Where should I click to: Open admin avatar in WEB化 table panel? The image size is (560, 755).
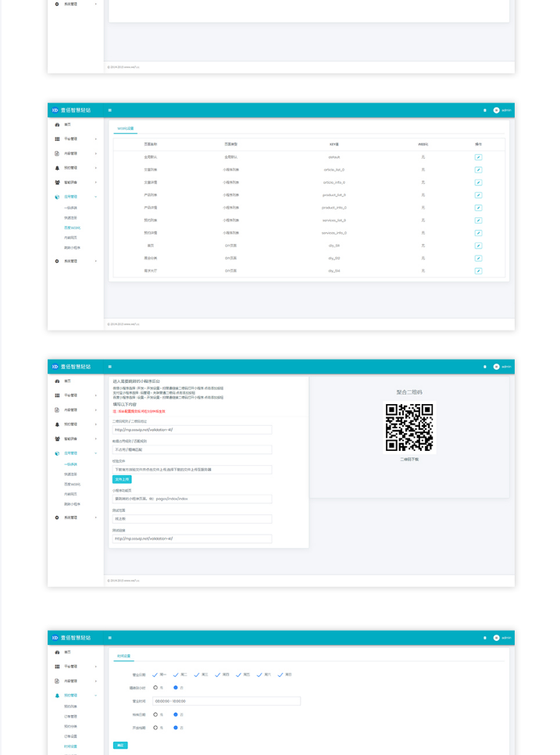(x=496, y=110)
